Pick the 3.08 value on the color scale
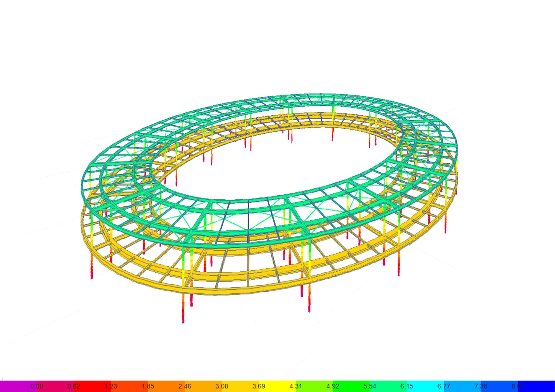The width and height of the screenshot is (555, 392). tap(222, 386)
